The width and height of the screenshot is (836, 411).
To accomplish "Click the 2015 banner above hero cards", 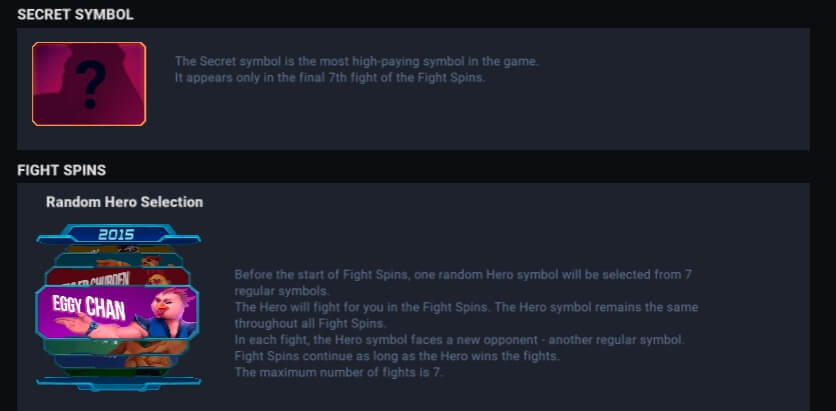I will click(x=117, y=234).
